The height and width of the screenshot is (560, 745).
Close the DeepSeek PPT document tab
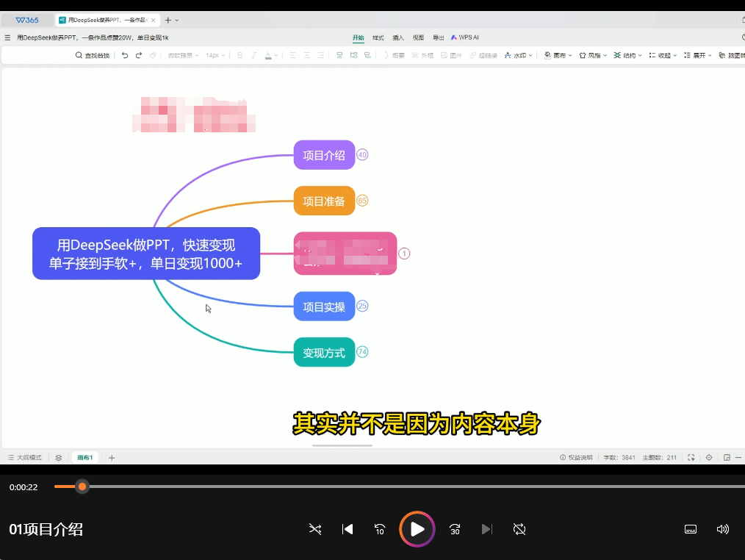coord(153,20)
